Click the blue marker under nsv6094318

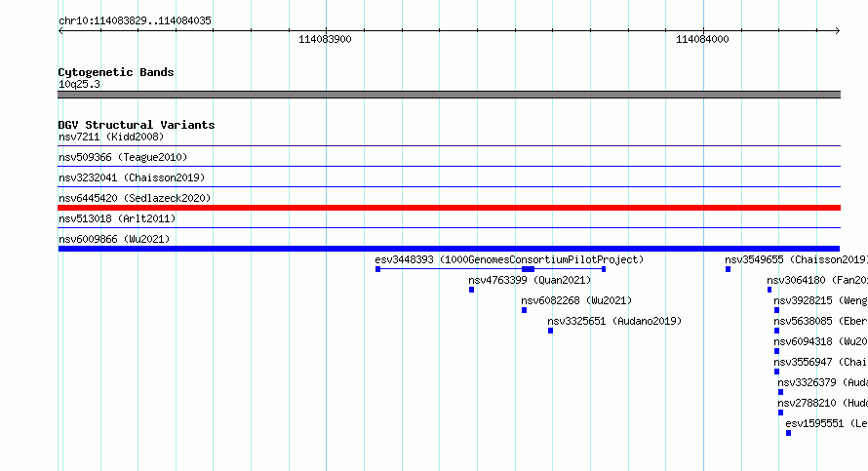point(776,351)
